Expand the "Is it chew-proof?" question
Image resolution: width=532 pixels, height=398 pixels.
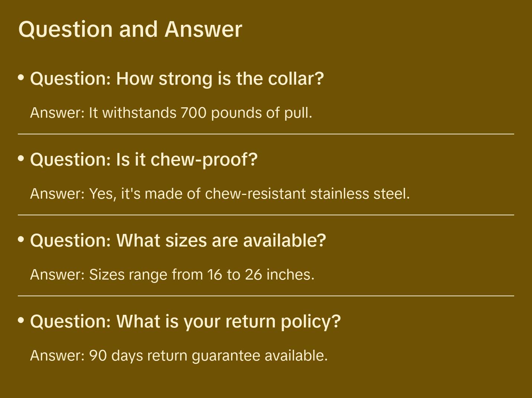click(144, 160)
